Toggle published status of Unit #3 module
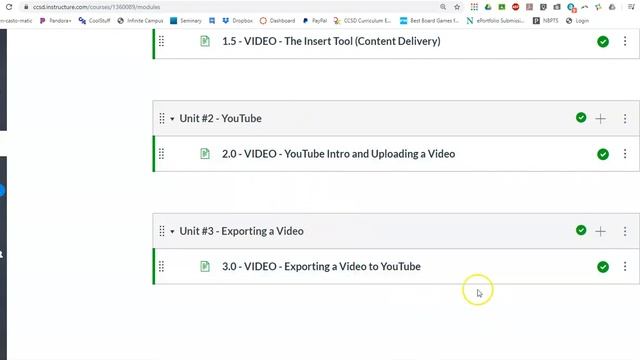The height and width of the screenshot is (360, 640). coord(581,230)
